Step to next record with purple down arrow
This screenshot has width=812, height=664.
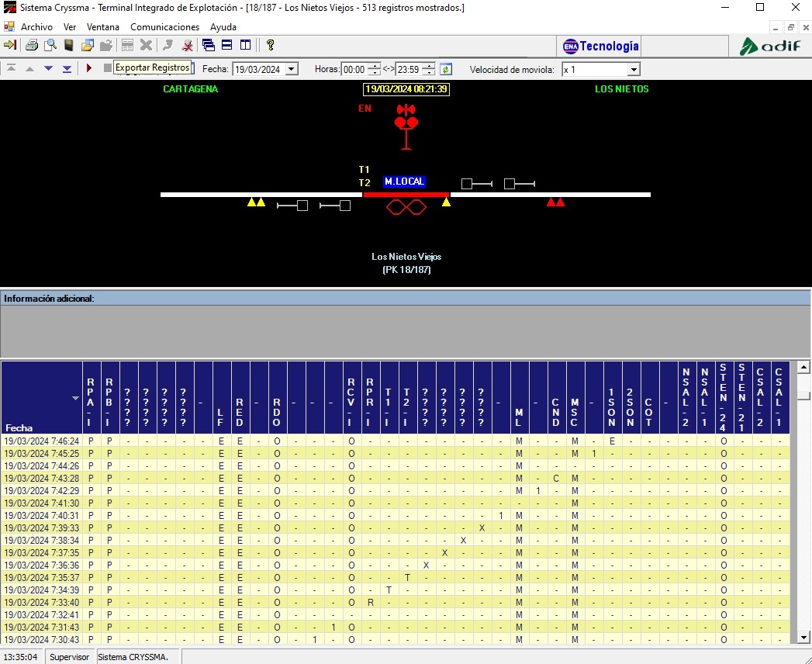point(48,69)
